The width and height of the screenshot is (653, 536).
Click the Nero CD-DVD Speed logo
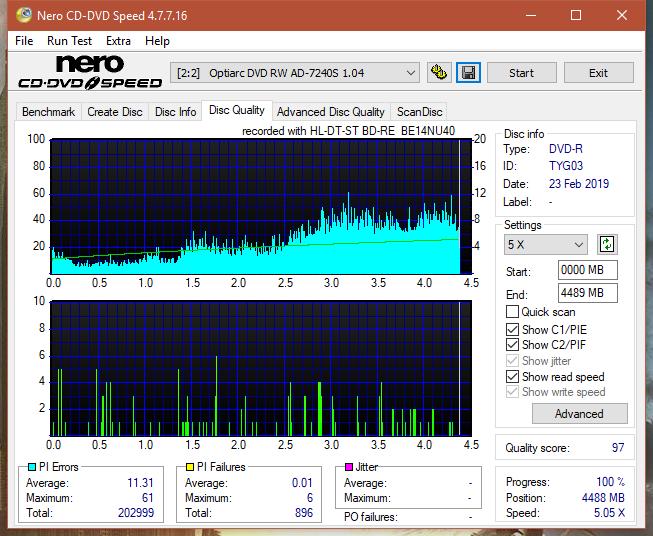90,72
